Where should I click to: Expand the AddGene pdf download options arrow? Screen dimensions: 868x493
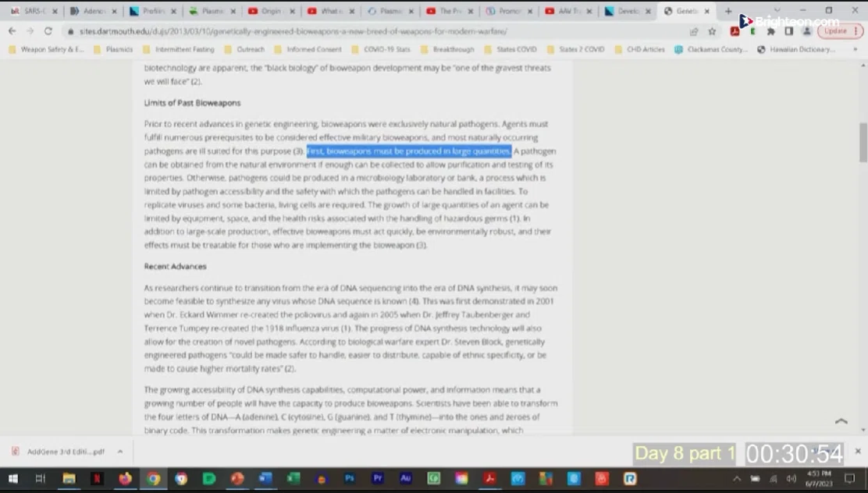pos(120,452)
